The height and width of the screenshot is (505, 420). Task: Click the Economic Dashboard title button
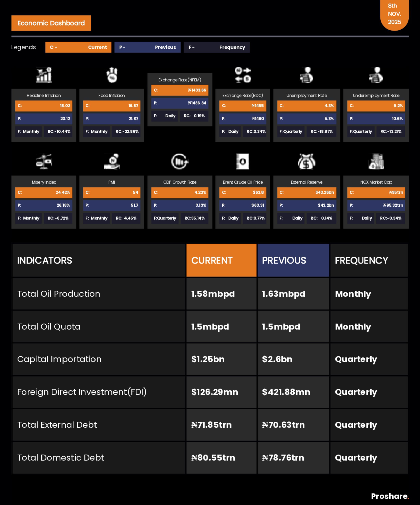click(x=51, y=23)
